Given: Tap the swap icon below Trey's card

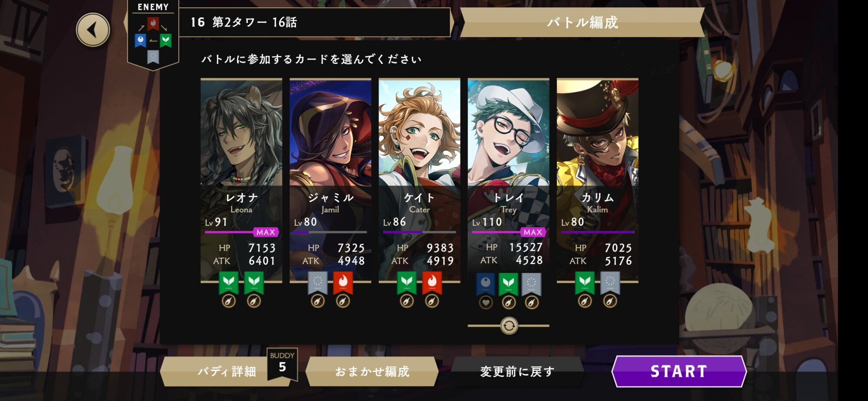Looking at the screenshot, I should 509,325.
